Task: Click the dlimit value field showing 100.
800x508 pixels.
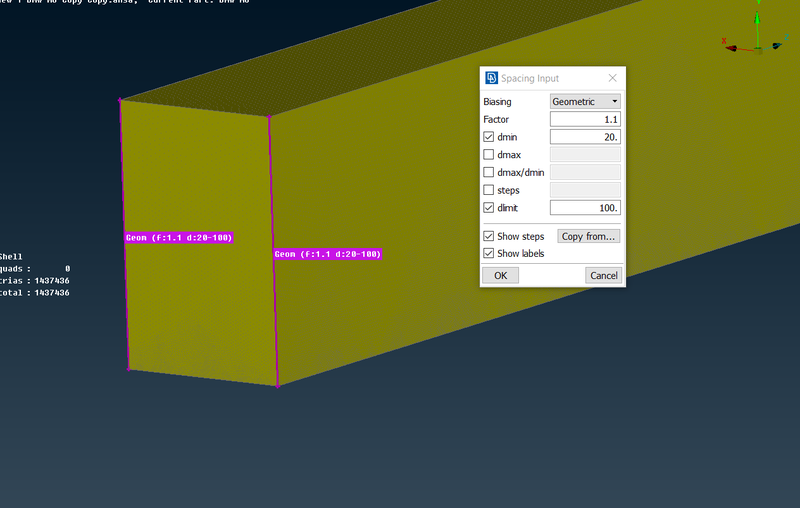Action: (x=585, y=208)
